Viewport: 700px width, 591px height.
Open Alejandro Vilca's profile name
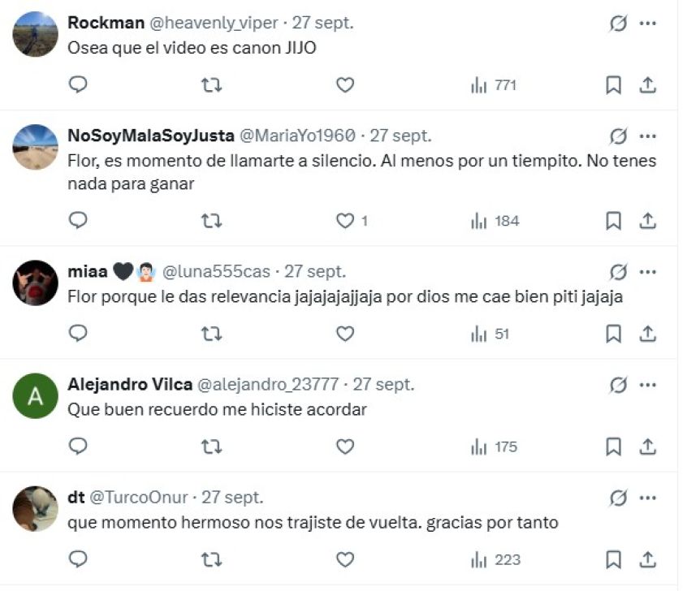[x=130, y=385]
